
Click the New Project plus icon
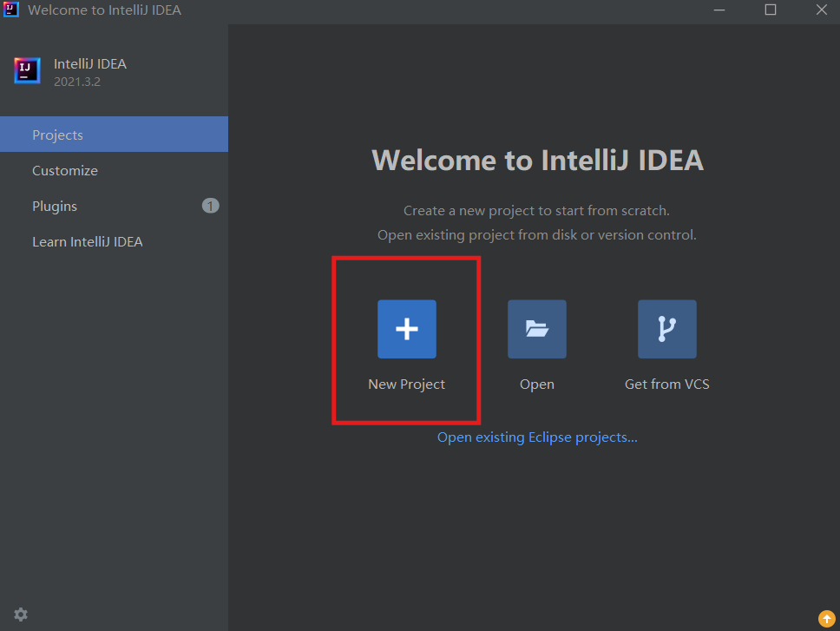coord(407,329)
